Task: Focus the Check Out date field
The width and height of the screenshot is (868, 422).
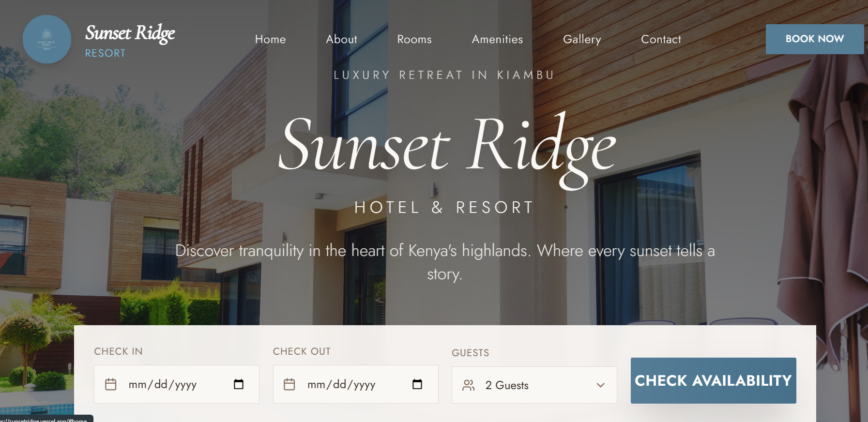Action: tap(356, 384)
